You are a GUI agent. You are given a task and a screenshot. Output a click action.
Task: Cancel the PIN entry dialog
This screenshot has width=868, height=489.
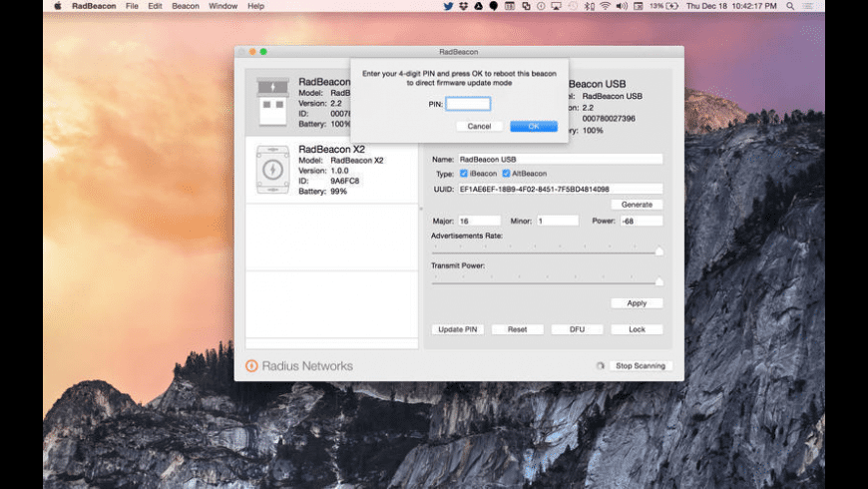(479, 126)
